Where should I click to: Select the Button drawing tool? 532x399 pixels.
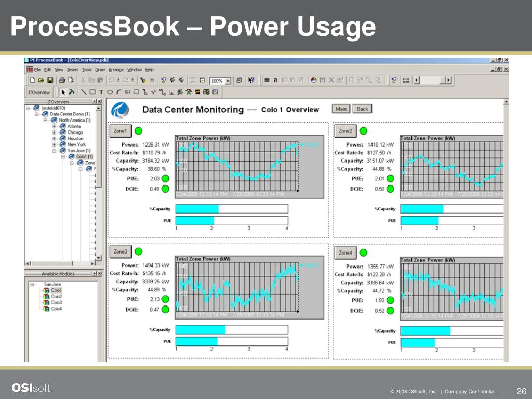[137, 92]
